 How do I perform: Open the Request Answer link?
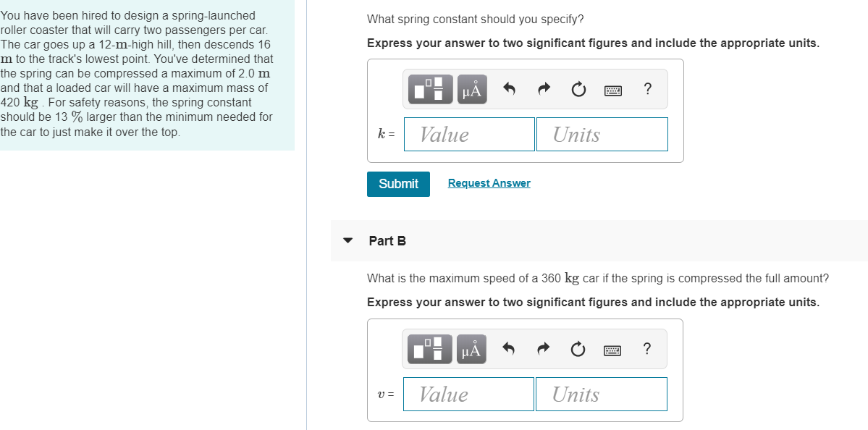point(488,182)
